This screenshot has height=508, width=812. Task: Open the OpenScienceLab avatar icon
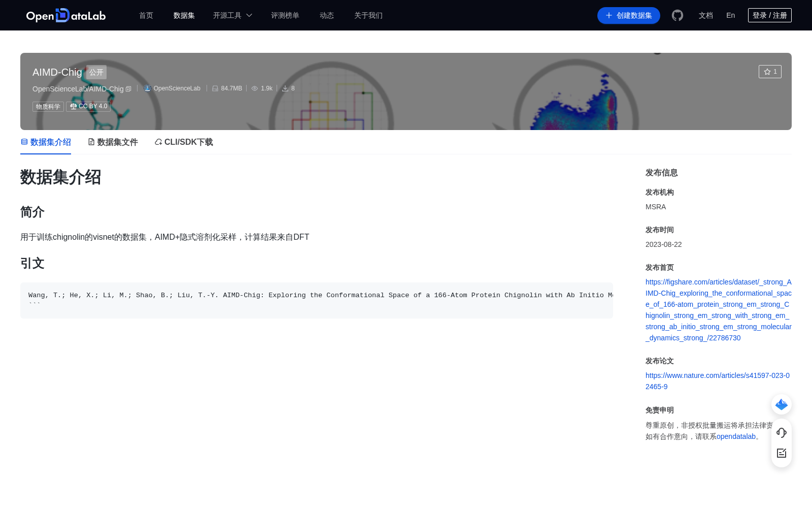(147, 88)
